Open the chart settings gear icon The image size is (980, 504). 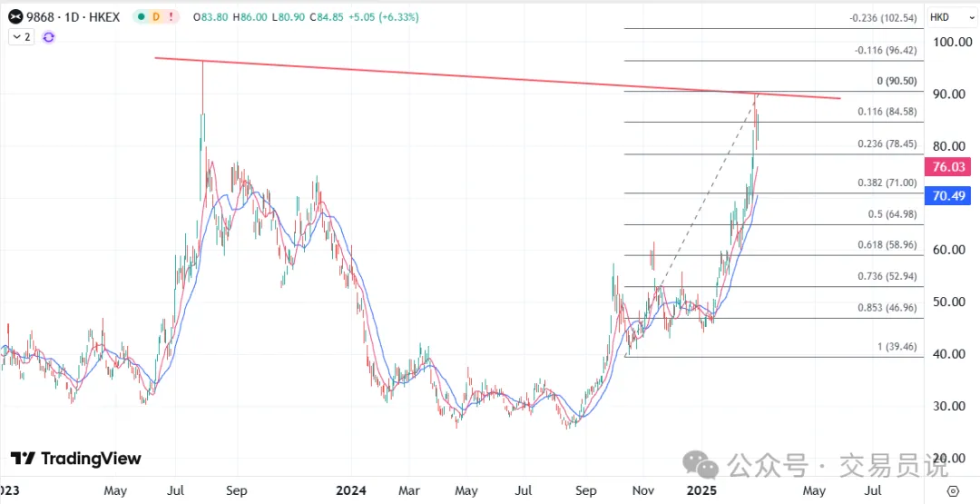tap(952, 490)
